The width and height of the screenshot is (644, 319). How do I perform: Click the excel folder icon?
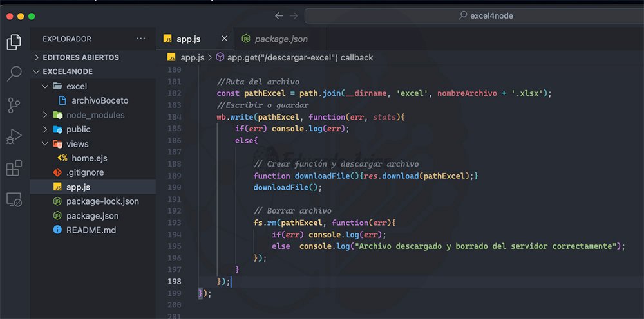(57, 86)
